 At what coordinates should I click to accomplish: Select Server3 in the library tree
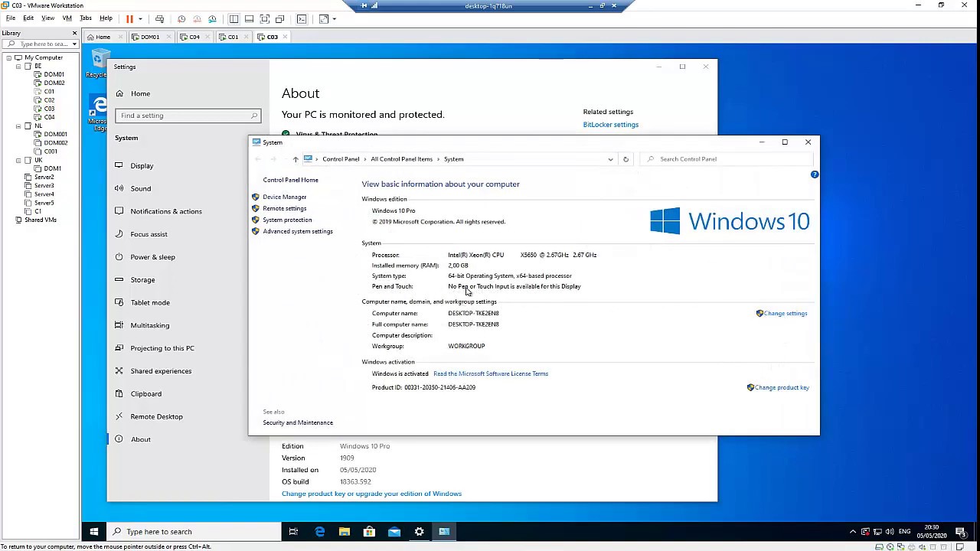pyautogui.click(x=44, y=185)
